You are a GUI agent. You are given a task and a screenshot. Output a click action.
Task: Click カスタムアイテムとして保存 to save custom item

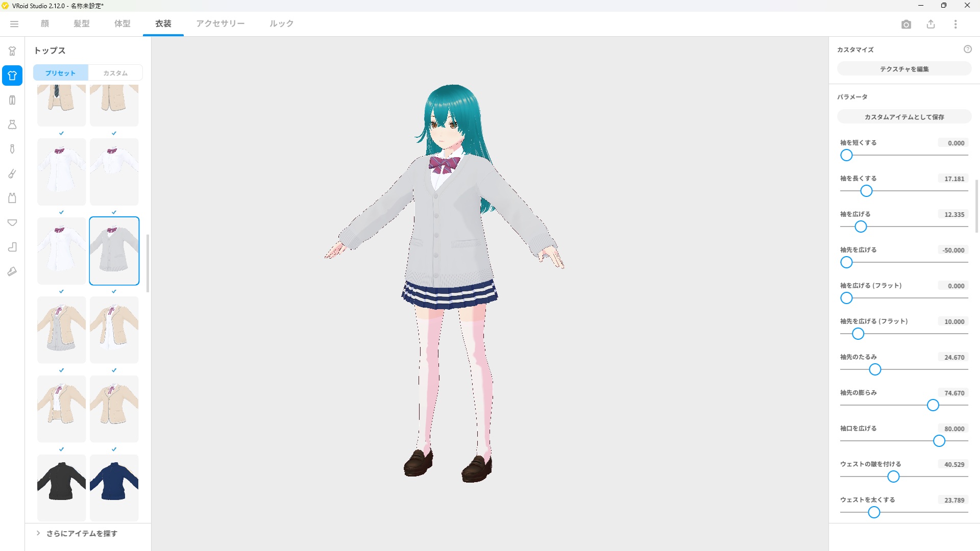(903, 116)
